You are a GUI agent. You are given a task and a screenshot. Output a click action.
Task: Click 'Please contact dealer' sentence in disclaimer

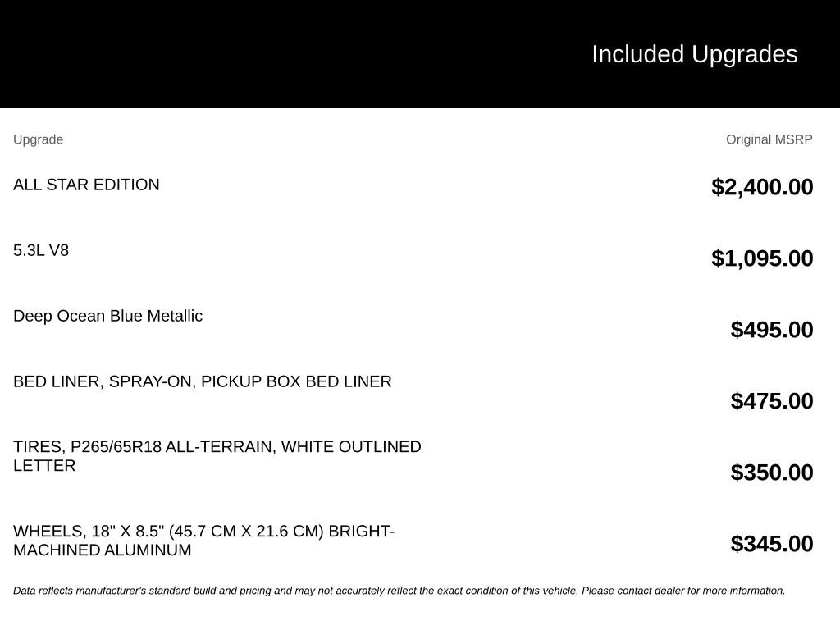(x=683, y=591)
